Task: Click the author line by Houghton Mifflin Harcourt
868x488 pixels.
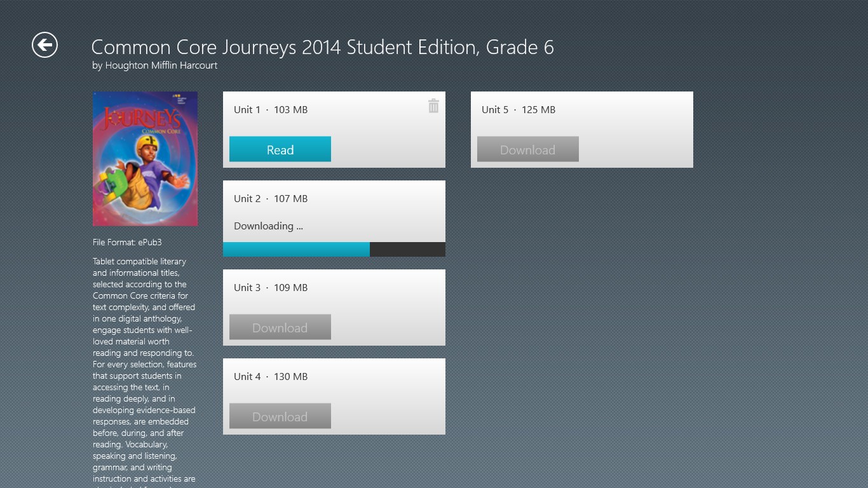Action: click(x=155, y=65)
